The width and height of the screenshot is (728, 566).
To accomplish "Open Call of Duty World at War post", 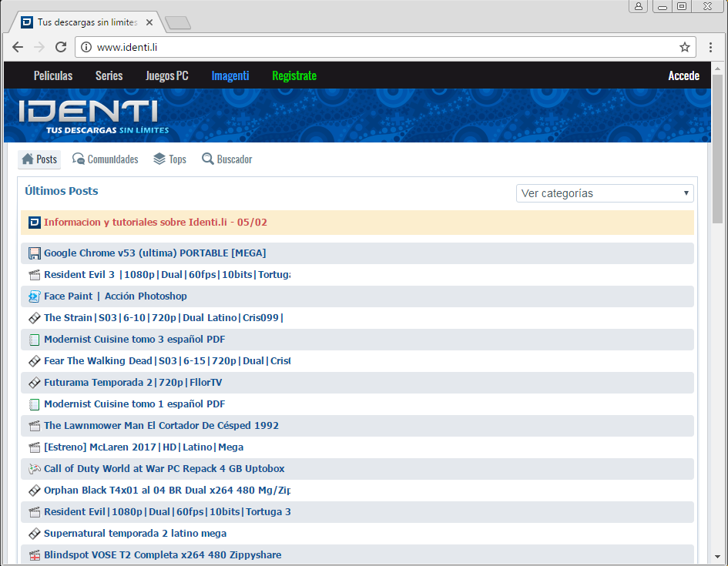I will click(x=164, y=468).
